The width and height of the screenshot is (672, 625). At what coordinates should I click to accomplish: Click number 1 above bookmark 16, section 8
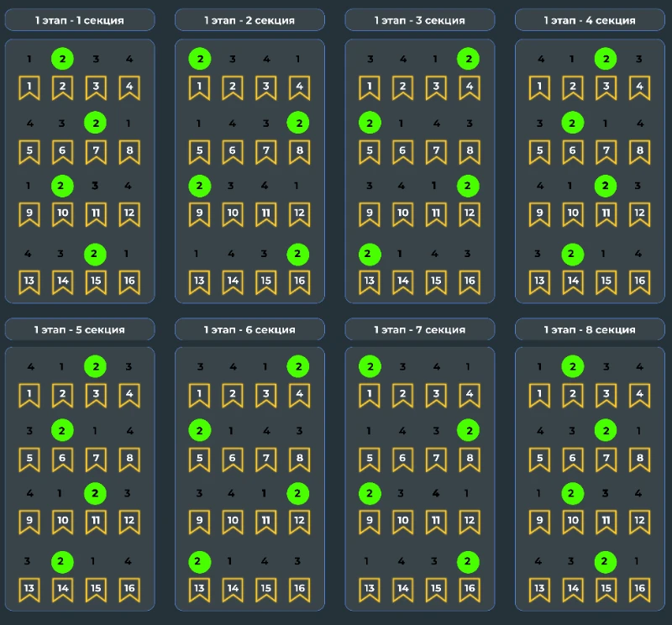coord(637,561)
